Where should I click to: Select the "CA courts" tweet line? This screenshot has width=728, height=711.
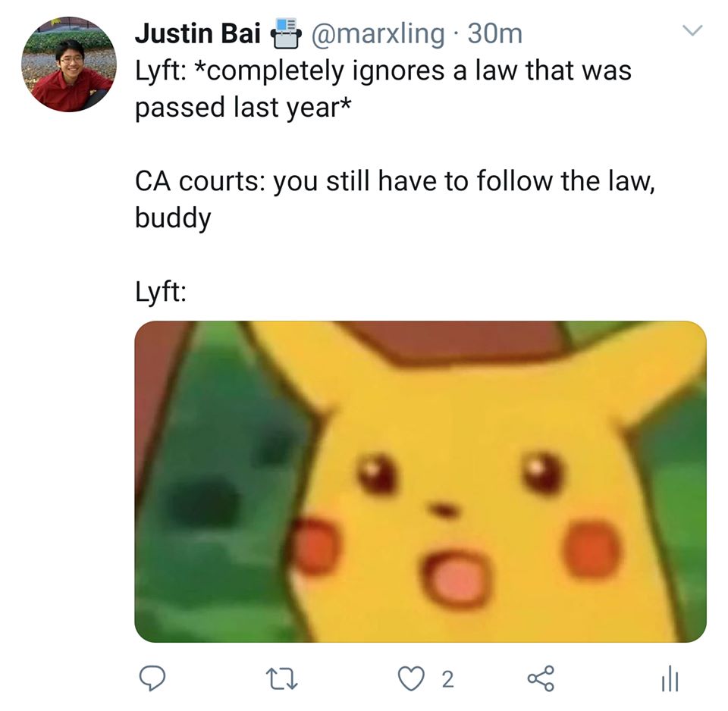pyautogui.click(x=394, y=180)
